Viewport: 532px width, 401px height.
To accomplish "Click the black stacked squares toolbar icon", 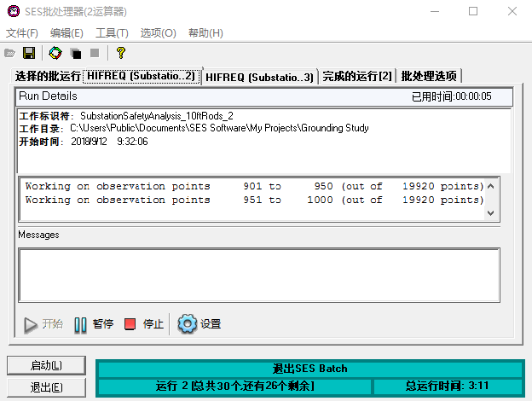I will point(76,54).
